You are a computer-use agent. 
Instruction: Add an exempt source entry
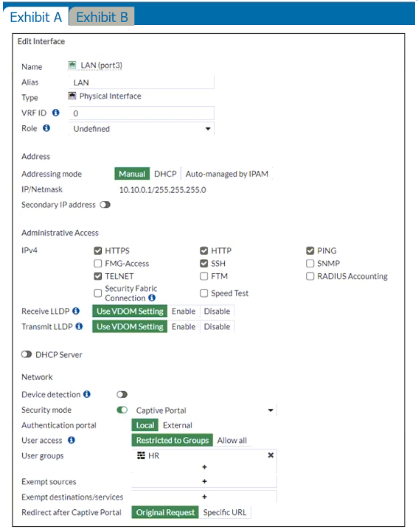click(x=204, y=481)
